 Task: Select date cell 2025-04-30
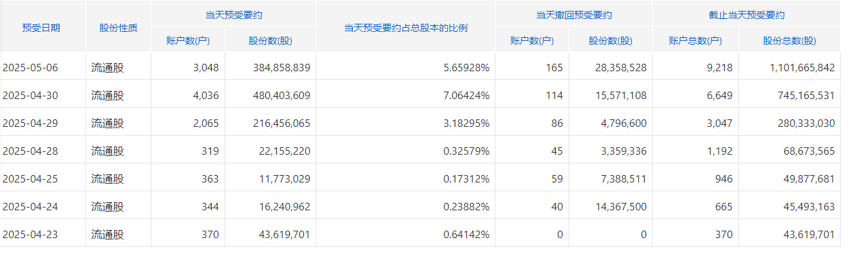(x=31, y=95)
